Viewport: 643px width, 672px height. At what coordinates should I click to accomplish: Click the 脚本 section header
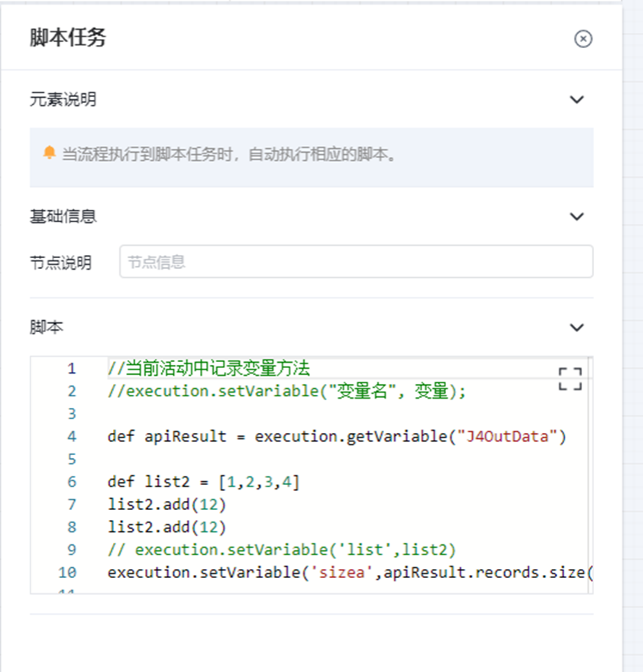47,328
